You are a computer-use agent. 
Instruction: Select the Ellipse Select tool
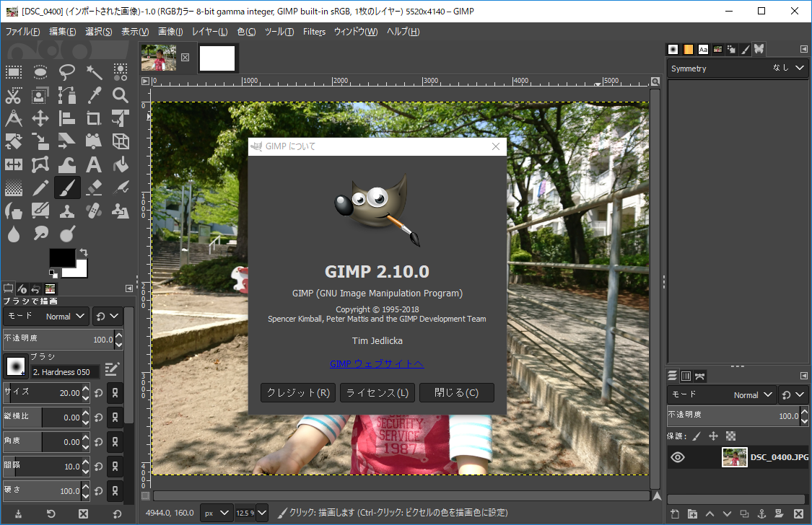coord(40,72)
